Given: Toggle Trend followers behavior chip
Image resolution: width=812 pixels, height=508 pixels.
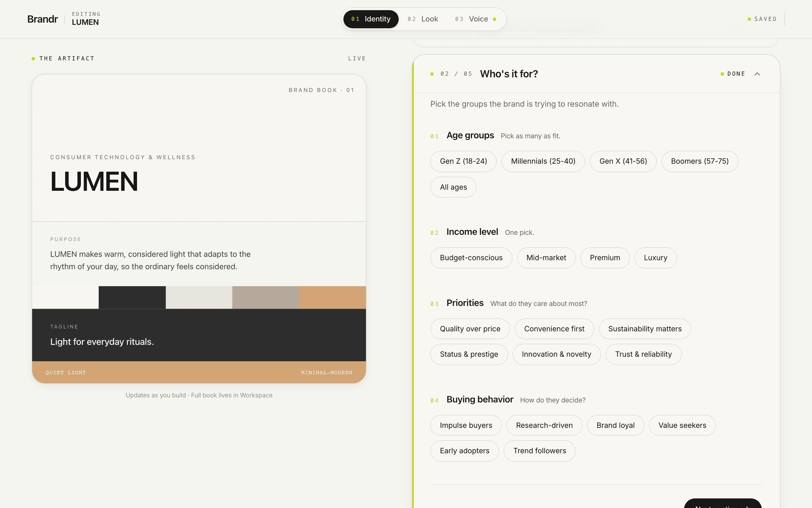Looking at the screenshot, I should tap(540, 451).
